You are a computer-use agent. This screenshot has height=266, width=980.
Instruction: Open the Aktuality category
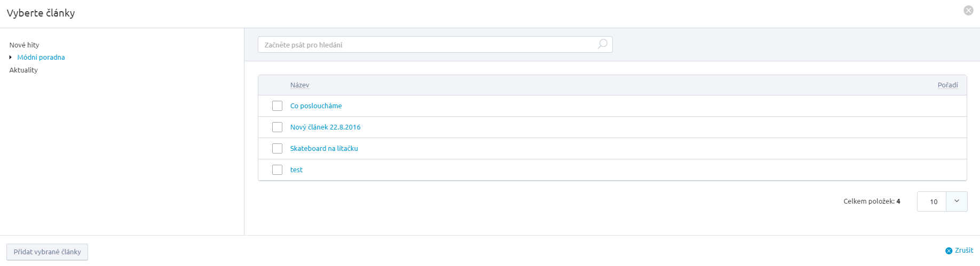pos(23,70)
